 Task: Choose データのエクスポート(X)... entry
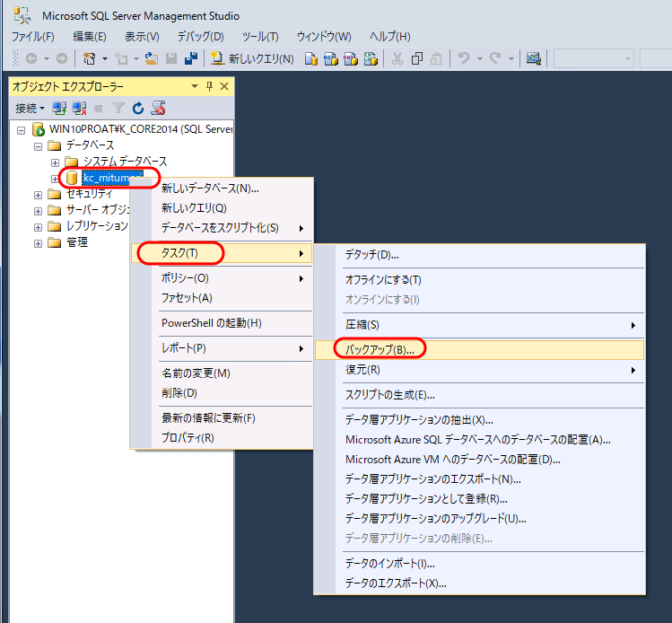point(479,584)
